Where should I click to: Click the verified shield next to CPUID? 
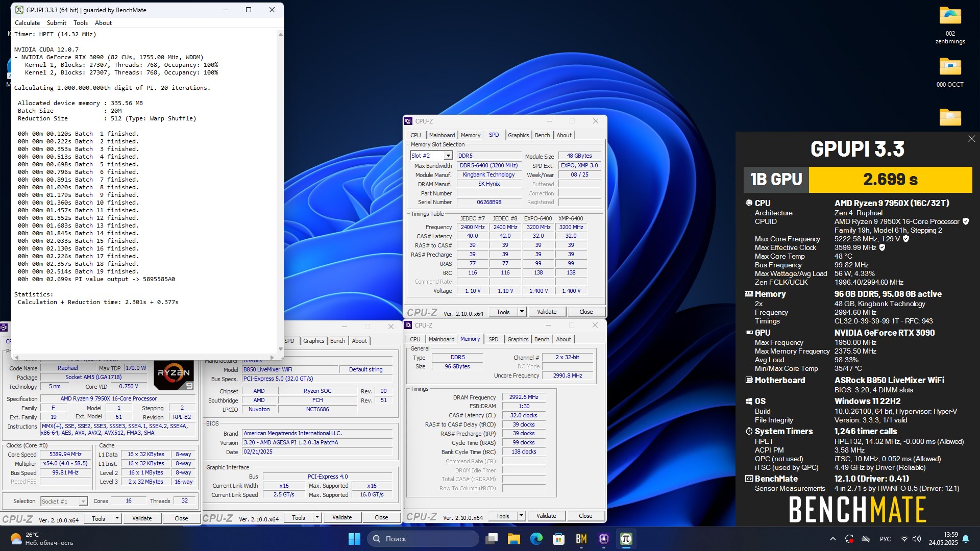pos(965,221)
